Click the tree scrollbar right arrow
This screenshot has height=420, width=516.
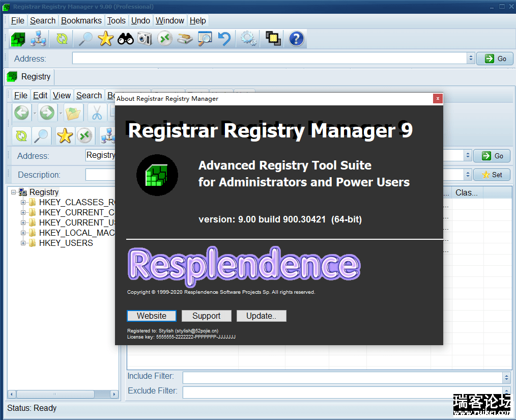[114, 394]
